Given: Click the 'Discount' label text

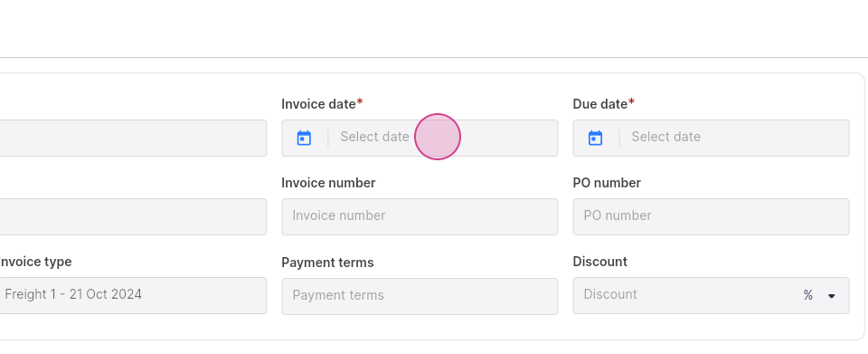Looking at the screenshot, I should coord(600,262).
